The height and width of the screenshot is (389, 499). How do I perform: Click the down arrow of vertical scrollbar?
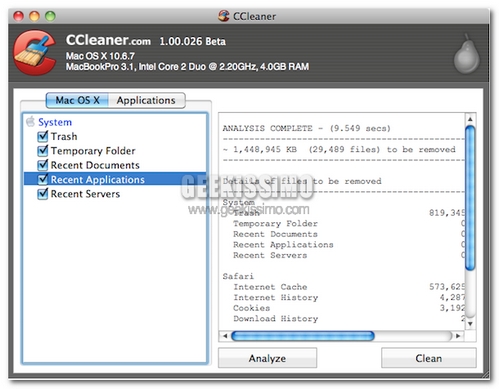click(470, 323)
